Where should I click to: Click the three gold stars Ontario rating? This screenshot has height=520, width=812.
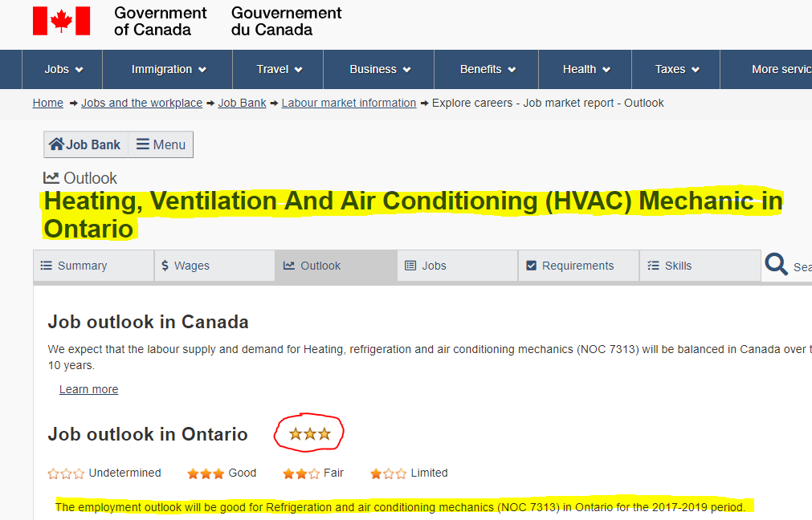(x=310, y=433)
